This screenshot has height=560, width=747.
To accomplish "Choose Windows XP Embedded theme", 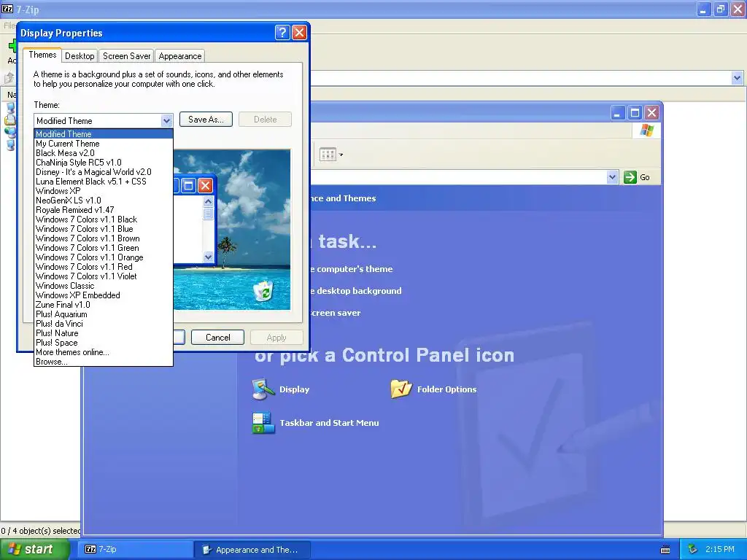I will [104, 295].
